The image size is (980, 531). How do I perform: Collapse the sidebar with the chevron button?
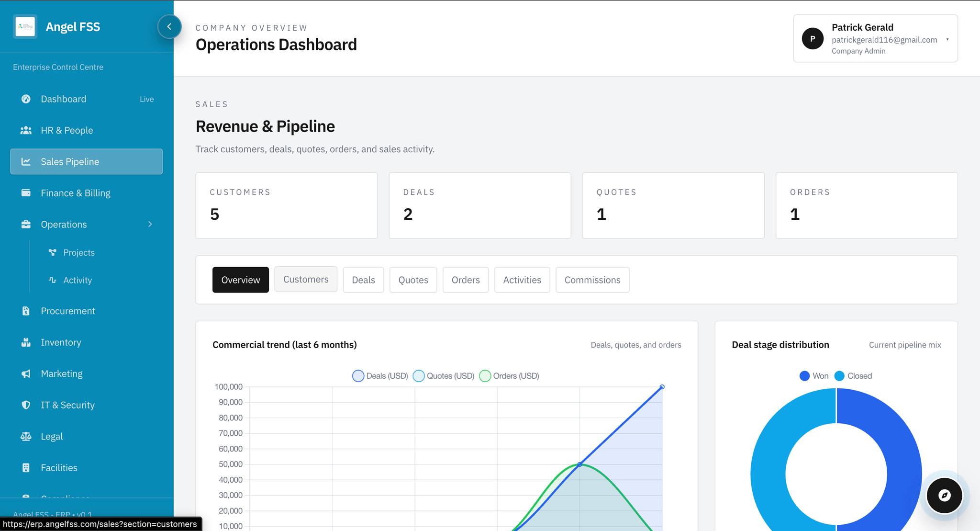click(x=169, y=27)
